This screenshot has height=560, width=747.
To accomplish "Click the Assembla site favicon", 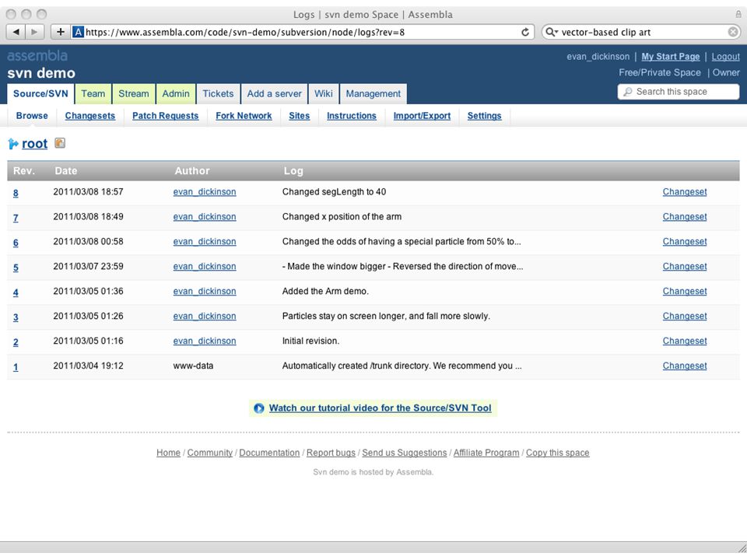I will coord(78,32).
